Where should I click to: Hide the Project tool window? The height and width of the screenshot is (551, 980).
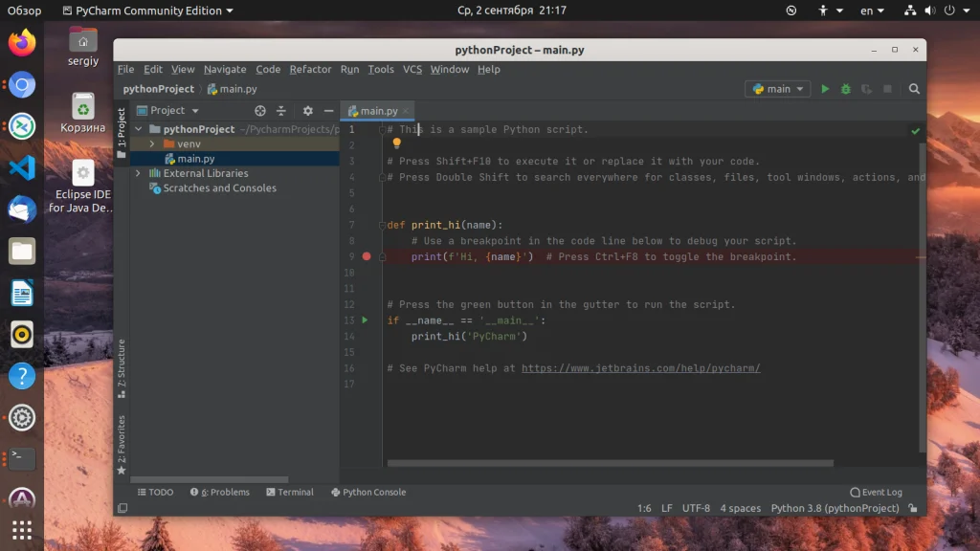click(328, 111)
